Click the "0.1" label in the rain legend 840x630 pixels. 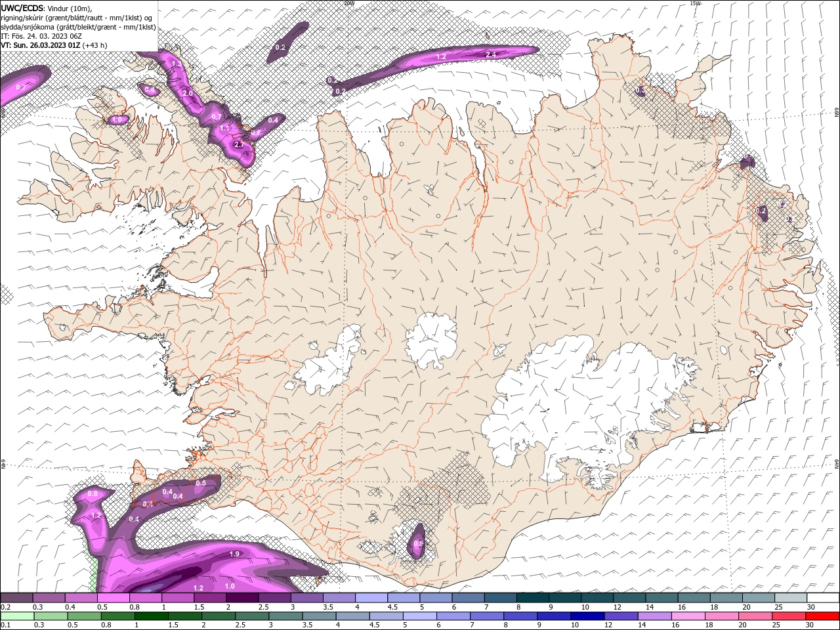pyautogui.click(x=5, y=625)
